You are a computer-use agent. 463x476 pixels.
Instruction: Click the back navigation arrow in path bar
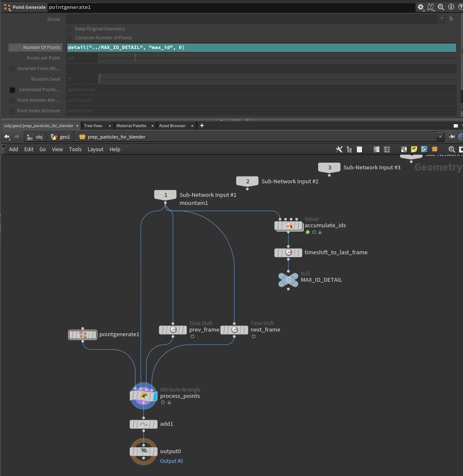point(7,137)
